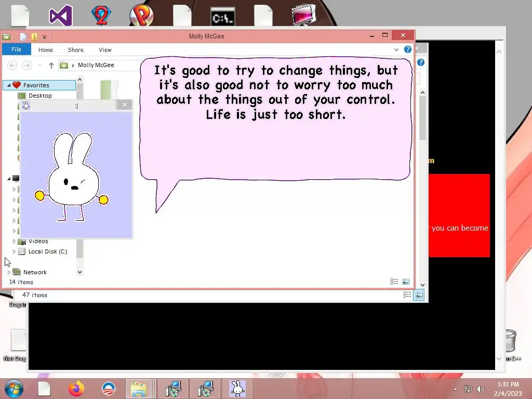This screenshot has height=399, width=532.
Task: Open the pink monitor desktop icon
Action: pyautogui.click(x=303, y=15)
